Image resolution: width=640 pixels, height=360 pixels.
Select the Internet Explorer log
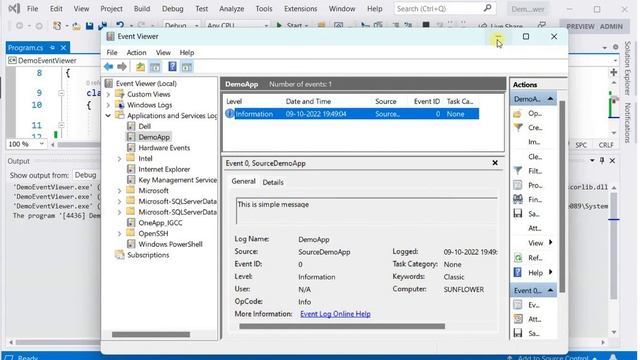point(164,169)
